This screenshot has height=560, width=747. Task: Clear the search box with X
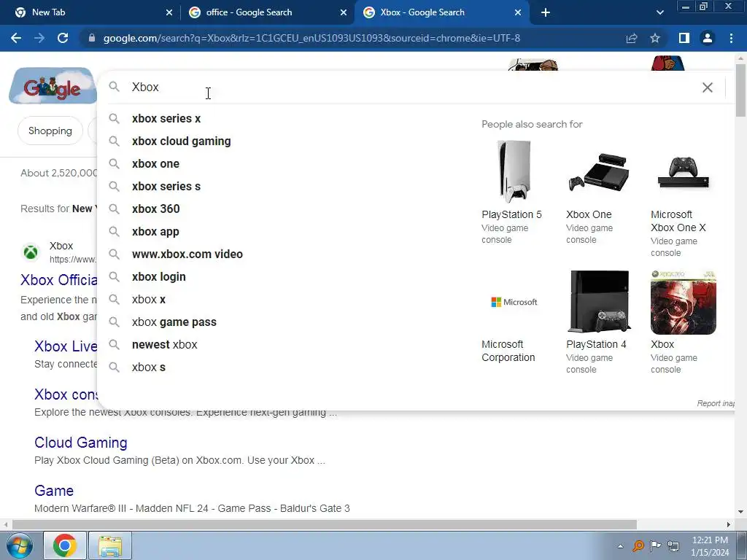708,87
